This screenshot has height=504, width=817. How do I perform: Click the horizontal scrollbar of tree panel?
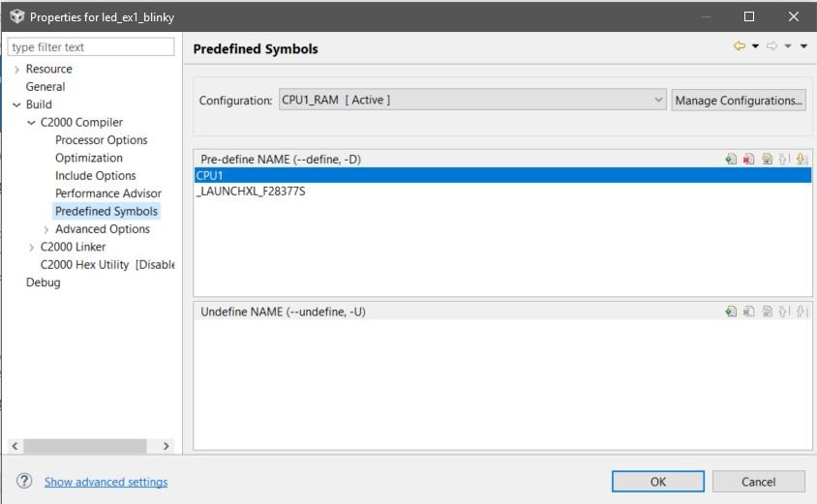point(85,446)
